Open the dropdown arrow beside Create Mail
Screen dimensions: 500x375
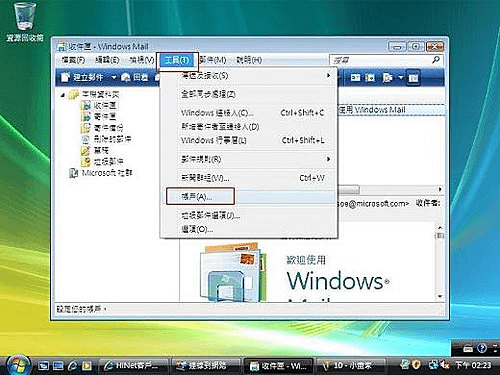113,78
